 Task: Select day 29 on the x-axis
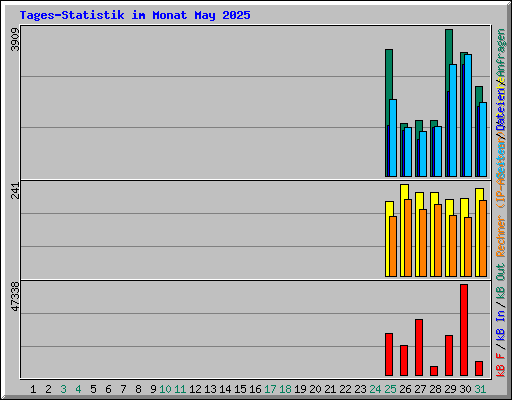[x=450, y=389]
